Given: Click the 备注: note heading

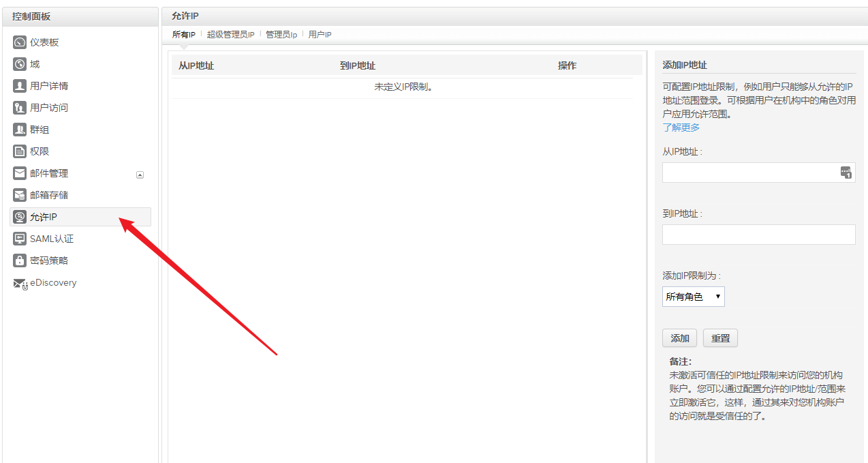Looking at the screenshot, I should pyautogui.click(x=680, y=361).
